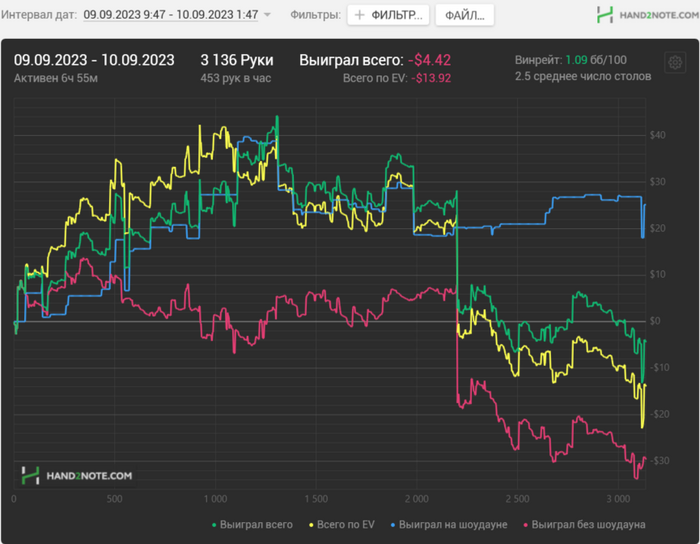Click the '453 рук в час' label
This screenshot has height=544, width=700.
tap(236, 79)
